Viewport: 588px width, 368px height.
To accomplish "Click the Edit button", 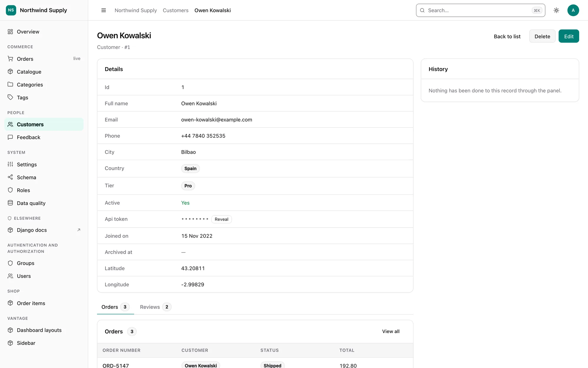I will coord(569,36).
